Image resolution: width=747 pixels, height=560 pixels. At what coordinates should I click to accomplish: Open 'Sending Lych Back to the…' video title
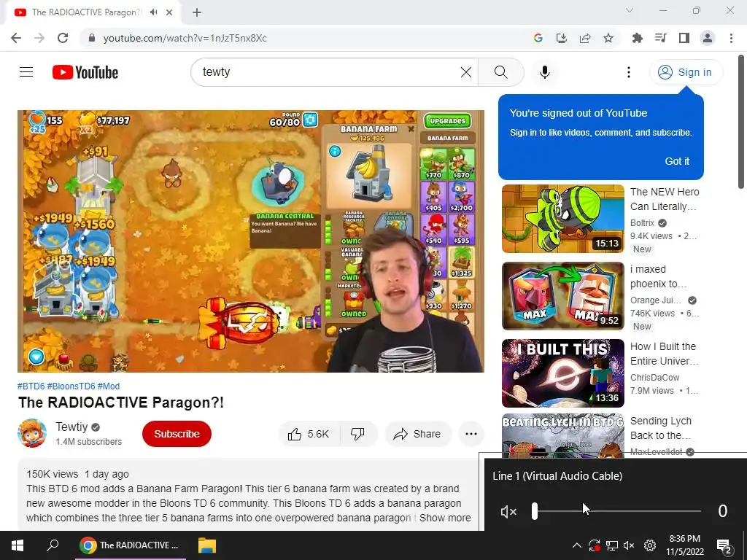click(x=661, y=428)
